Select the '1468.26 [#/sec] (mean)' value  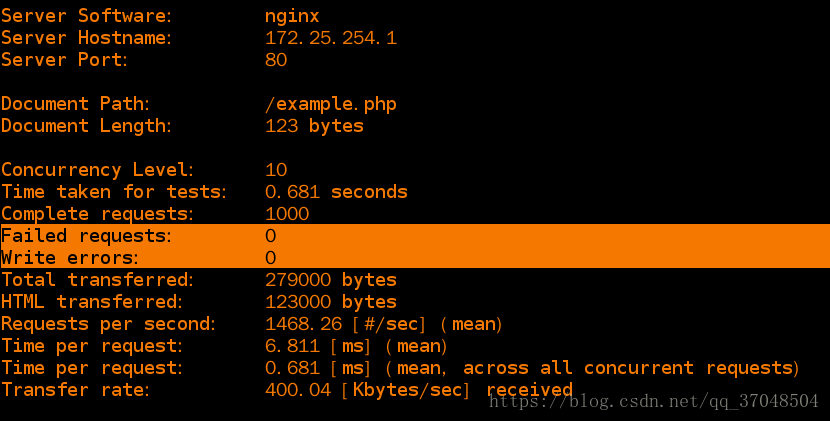(384, 324)
